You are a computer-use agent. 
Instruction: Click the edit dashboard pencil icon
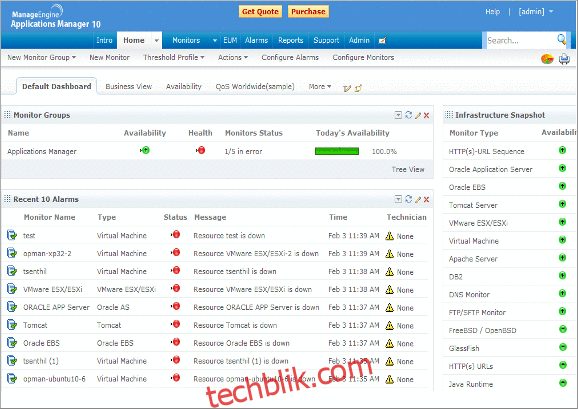click(347, 88)
